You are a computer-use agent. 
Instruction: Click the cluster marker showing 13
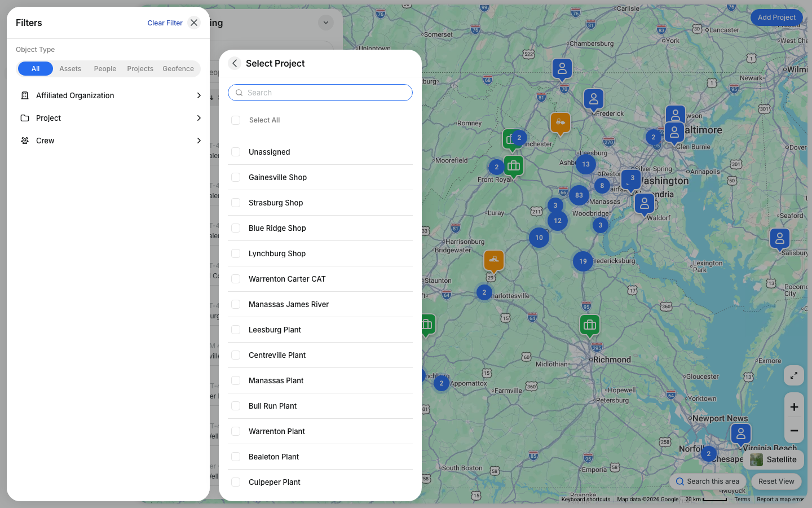[x=586, y=164]
